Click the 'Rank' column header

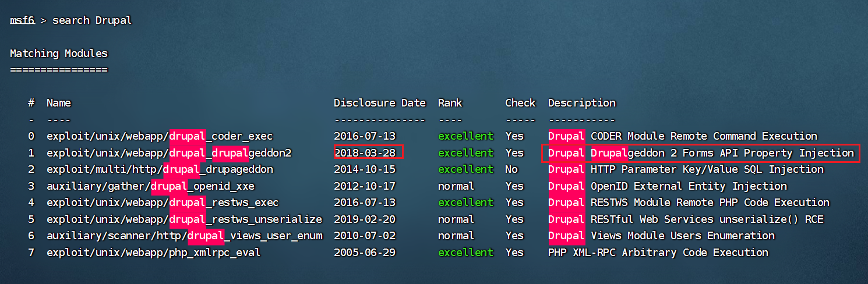(x=450, y=103)
